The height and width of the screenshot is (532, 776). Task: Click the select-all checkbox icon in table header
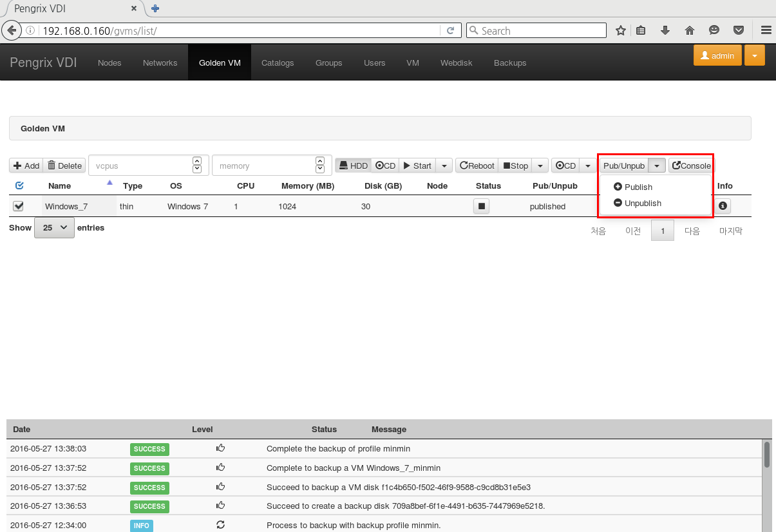pos(19,185)
